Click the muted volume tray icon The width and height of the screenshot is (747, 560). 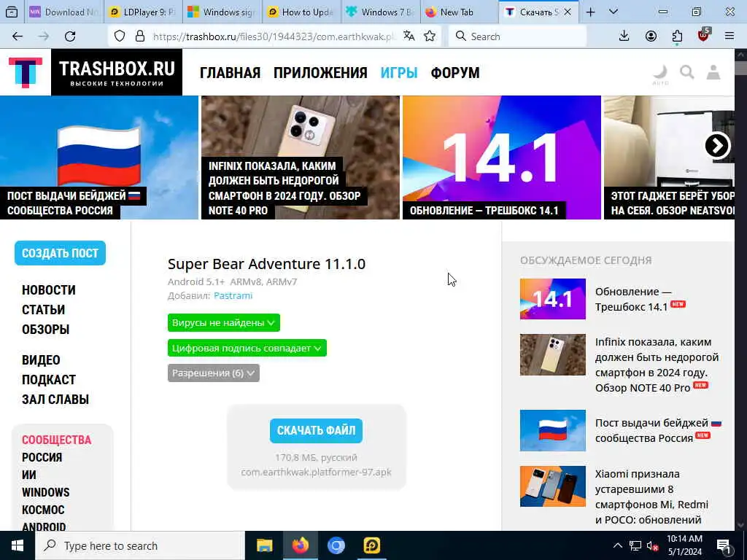[x=652, y=546]
